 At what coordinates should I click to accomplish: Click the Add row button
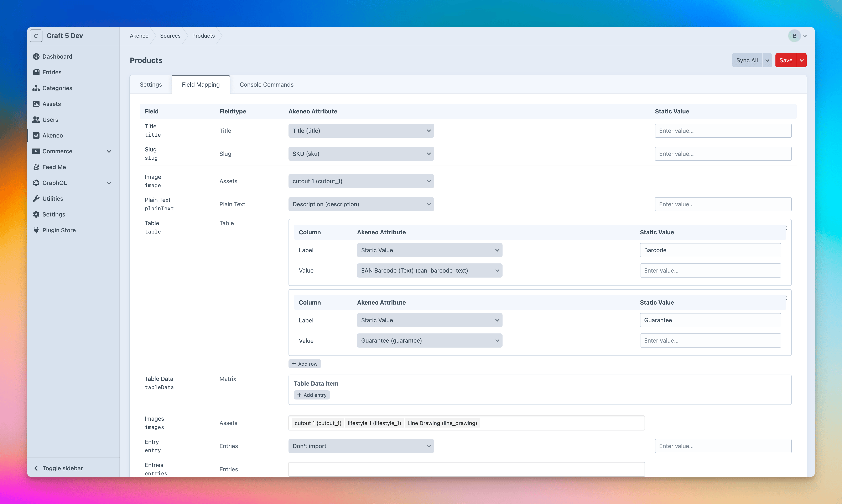305,364
